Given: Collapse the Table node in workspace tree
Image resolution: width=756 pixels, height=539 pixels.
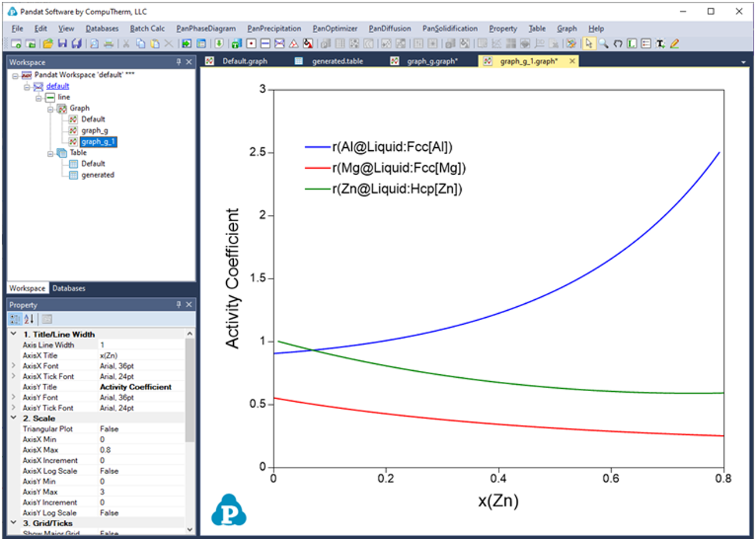Looking at the screenshot, I should pos(51,153).
